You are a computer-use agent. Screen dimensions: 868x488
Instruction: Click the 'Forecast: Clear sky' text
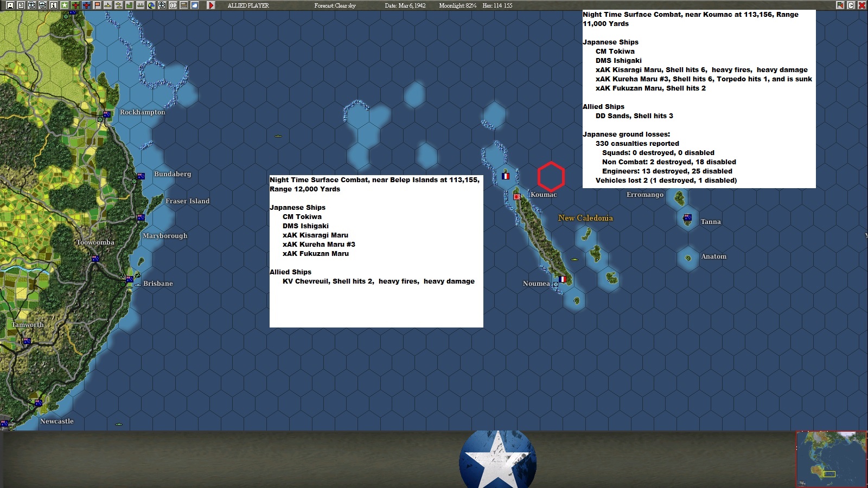[335, 5]
